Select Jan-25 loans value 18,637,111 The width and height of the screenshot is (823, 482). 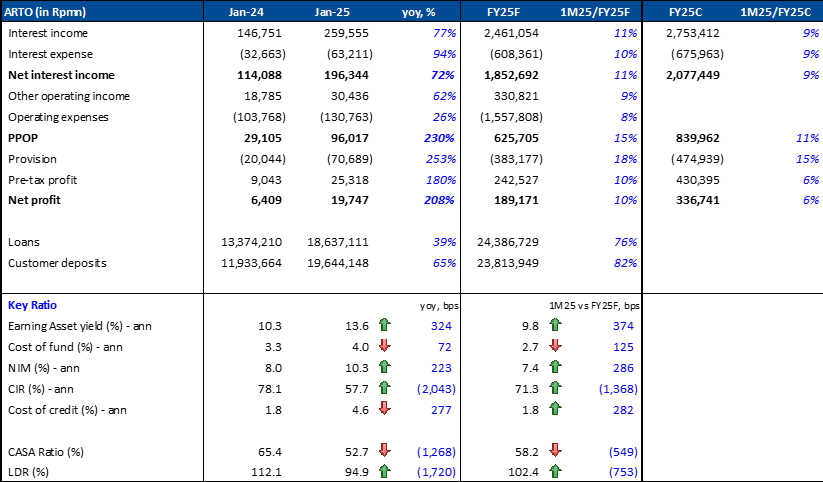[x=338, y=242]
